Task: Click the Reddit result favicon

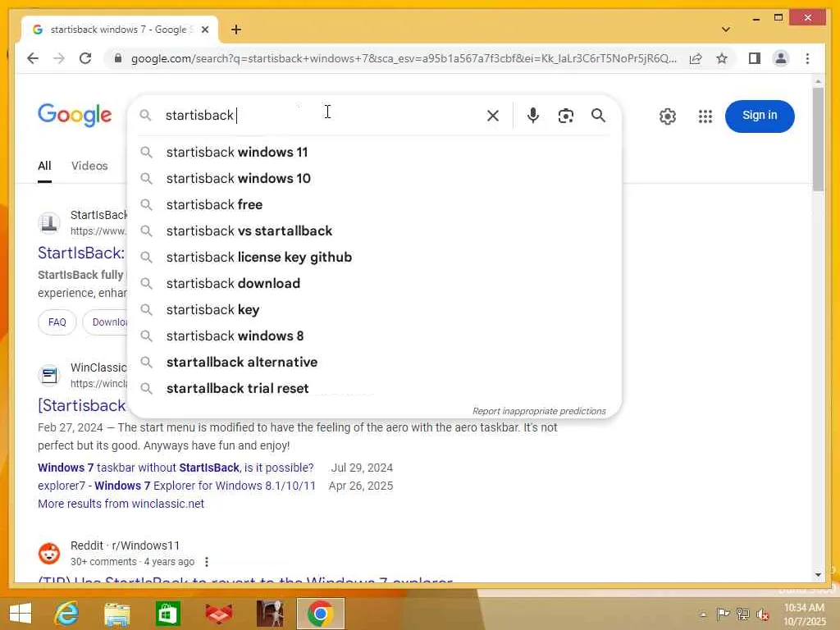Action: (49, 554)
